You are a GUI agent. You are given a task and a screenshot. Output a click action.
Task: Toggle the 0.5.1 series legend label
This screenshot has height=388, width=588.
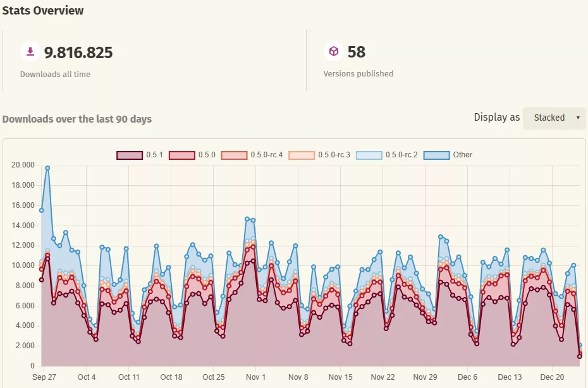[154, 155]
